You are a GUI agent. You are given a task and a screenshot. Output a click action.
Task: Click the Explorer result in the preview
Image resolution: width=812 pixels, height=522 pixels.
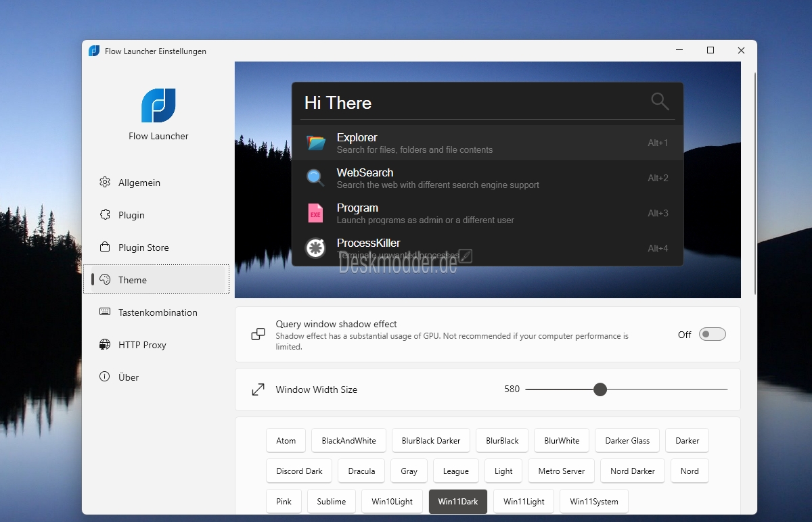point(487,143)
